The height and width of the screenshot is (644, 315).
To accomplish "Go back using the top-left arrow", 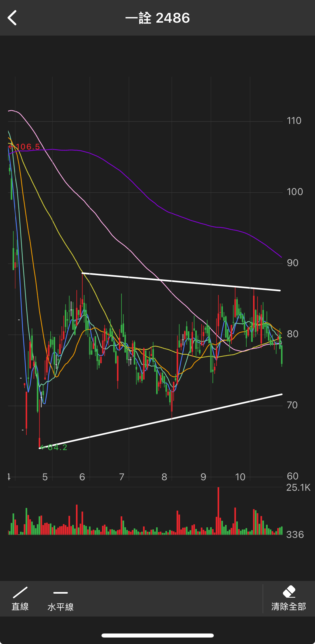I will 12,18.
